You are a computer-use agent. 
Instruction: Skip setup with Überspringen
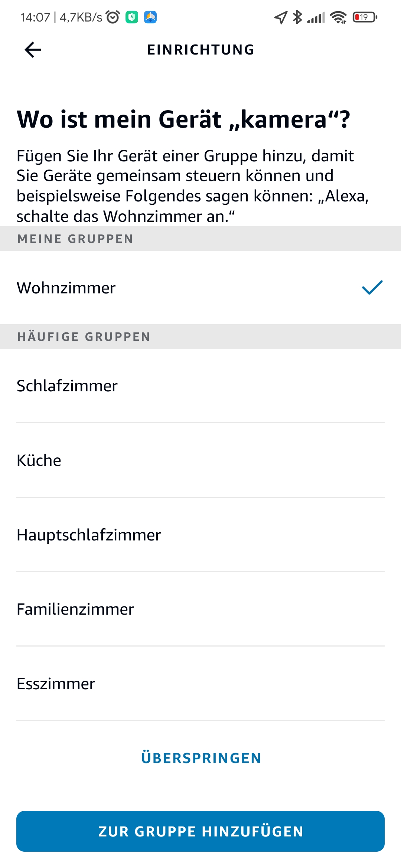pos(201,758)
